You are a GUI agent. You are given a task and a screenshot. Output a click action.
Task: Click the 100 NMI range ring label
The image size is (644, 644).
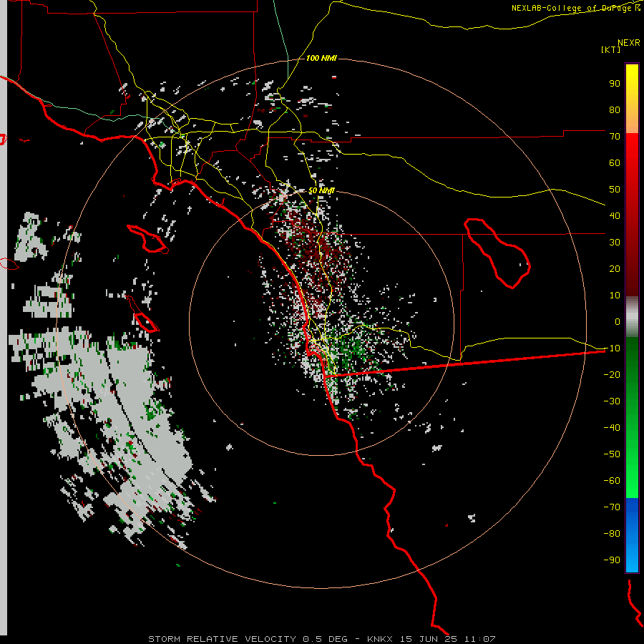(x=321, y=59)
